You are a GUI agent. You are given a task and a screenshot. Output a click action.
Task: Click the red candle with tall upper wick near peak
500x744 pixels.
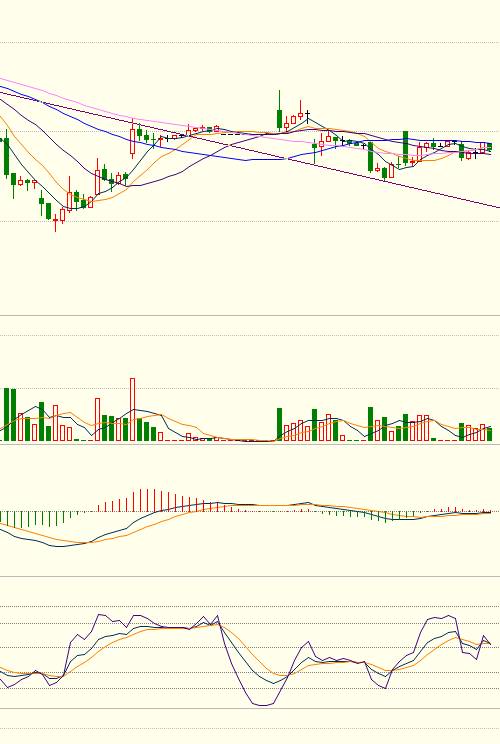coord(300,113)
